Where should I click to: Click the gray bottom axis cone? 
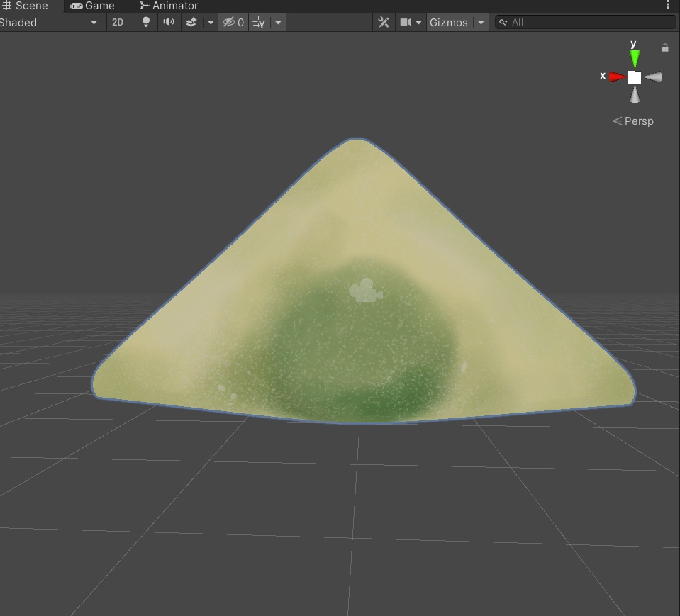pos(635,94)
